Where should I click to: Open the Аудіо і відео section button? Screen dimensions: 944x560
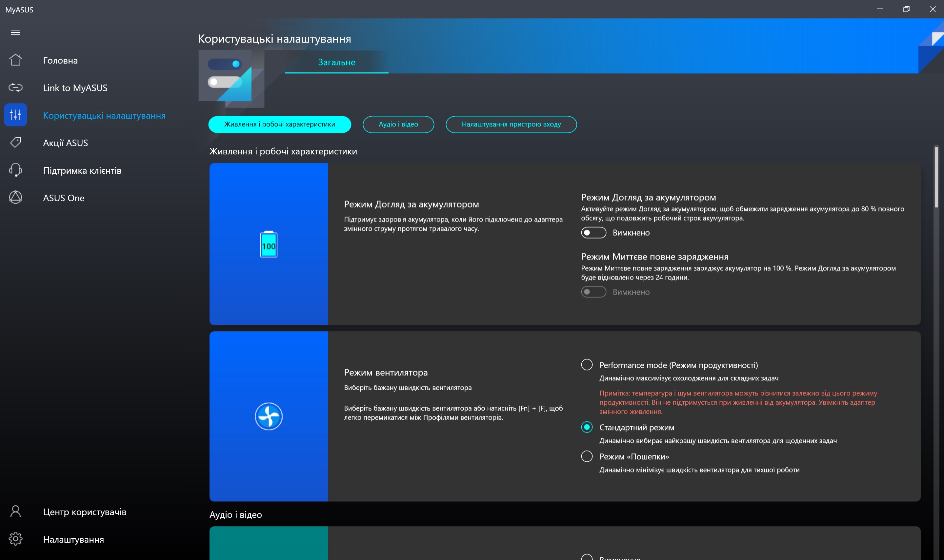pyautogui.click(x=398, y=124)
